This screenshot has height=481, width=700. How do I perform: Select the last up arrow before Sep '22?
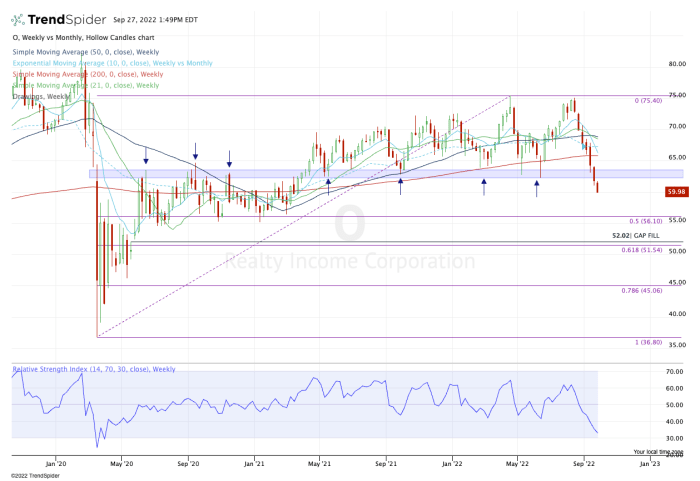(537, 184)
